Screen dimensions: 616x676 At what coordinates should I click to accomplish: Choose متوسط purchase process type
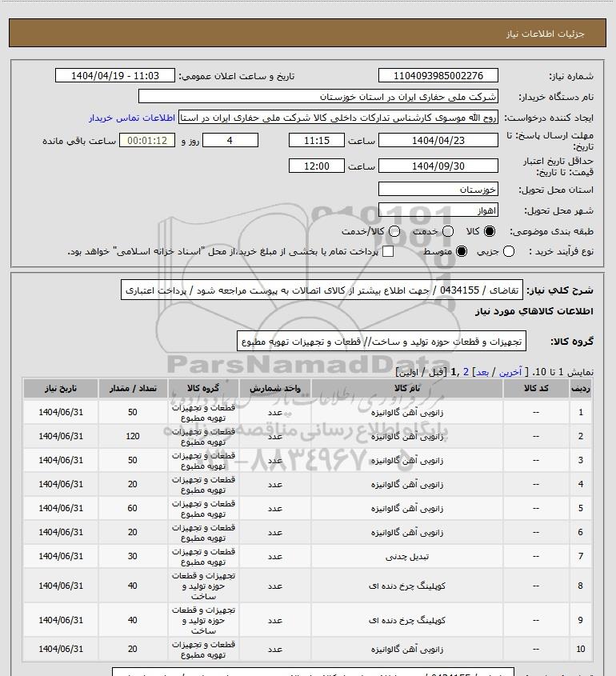[x=462, y=251]
